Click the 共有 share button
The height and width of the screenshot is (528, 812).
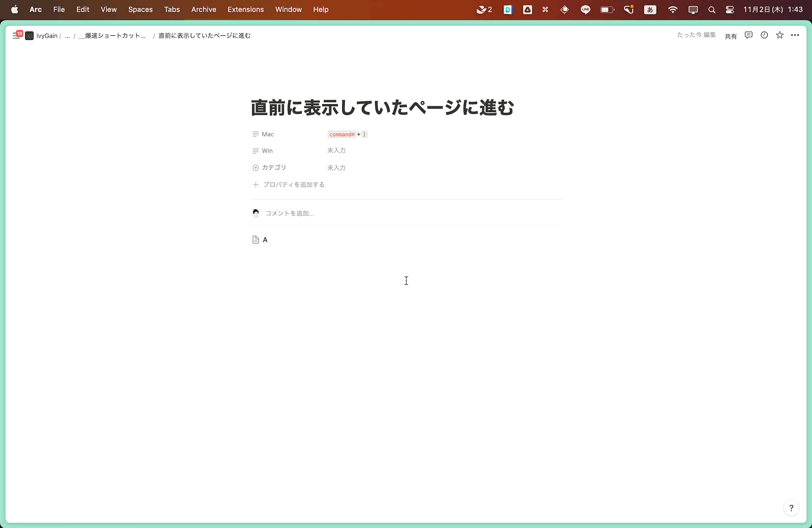pyautogui.click(x=730, y=36)
